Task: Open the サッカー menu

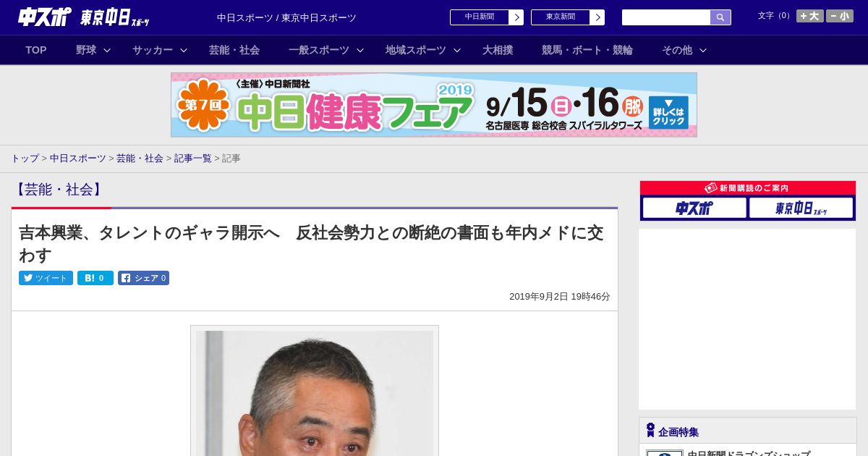Action: (x=153, y=50)
